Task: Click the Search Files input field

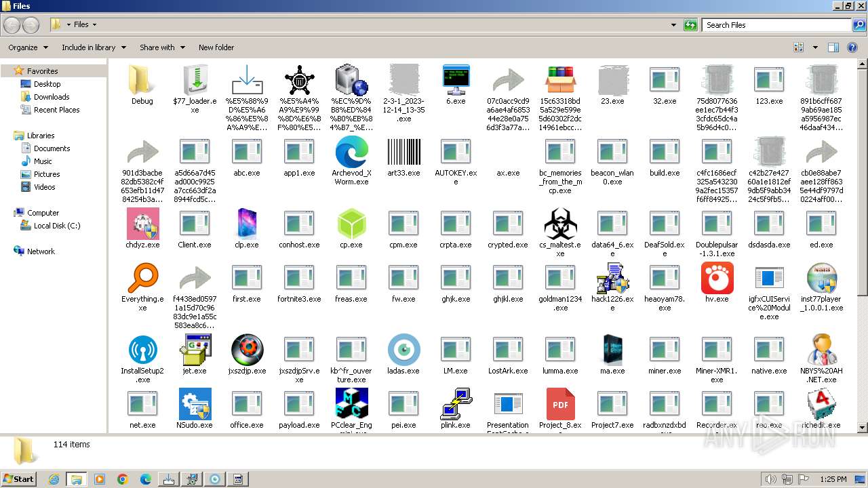Action: click(x=777, y=25)
